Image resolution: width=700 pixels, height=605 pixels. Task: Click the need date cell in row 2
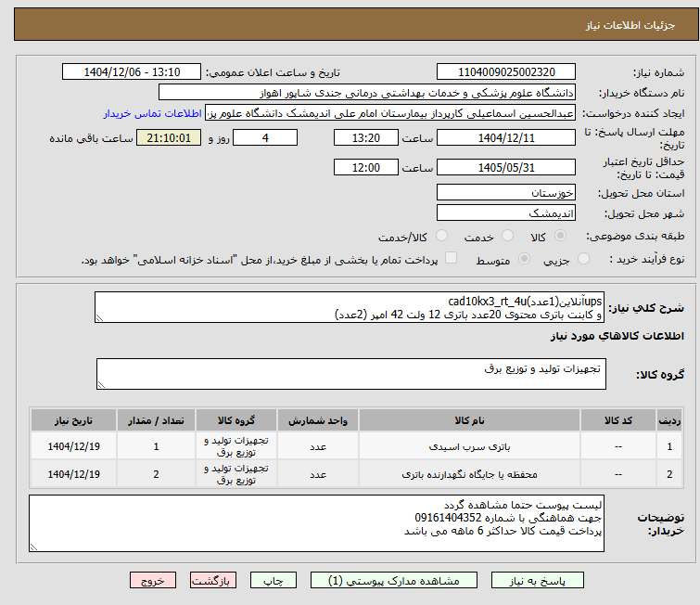[73, 473]
